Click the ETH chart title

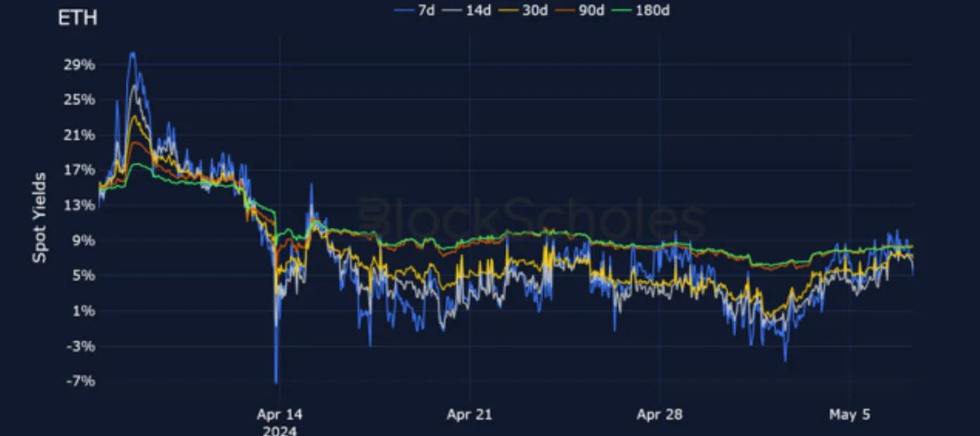(77, 19)
